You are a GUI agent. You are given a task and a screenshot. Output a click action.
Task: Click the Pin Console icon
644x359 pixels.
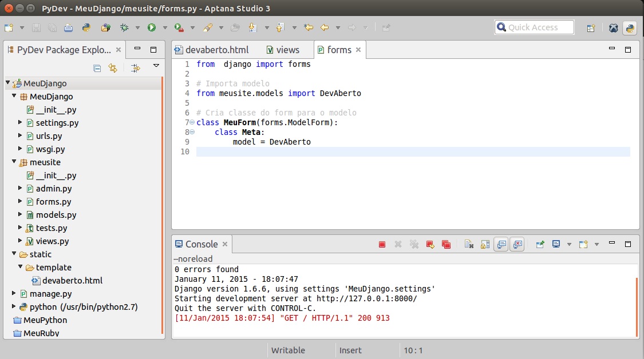tap(540, 245)
